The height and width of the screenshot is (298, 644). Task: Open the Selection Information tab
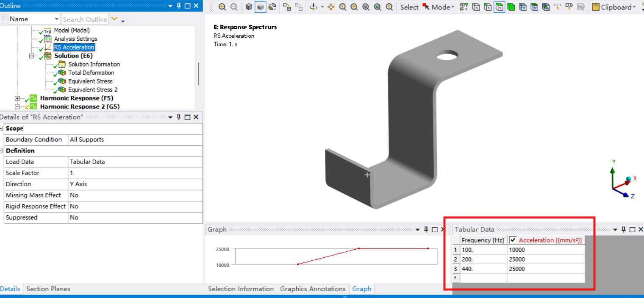click(241, 289)
